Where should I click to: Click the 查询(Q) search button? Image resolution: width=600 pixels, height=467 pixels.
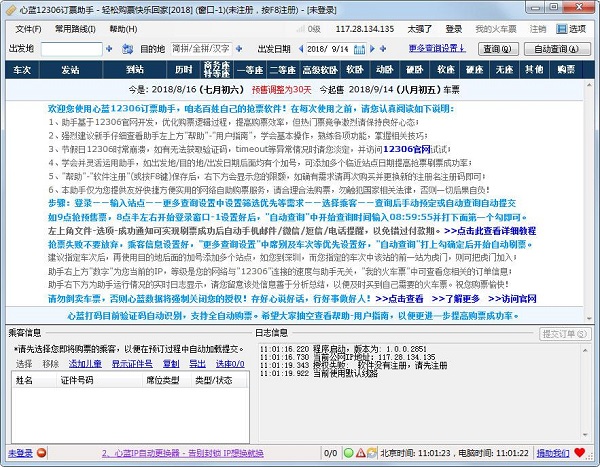(x=495, y=48)
